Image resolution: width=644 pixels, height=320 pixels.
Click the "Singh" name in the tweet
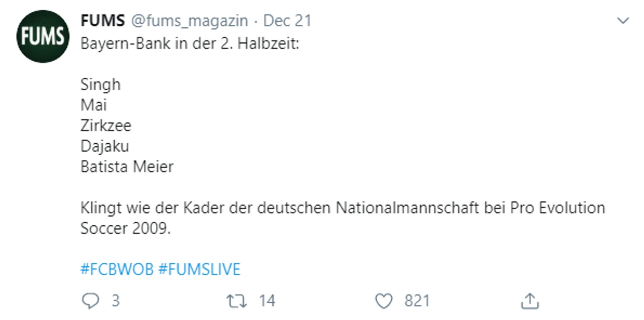click(x=101, y=85)
